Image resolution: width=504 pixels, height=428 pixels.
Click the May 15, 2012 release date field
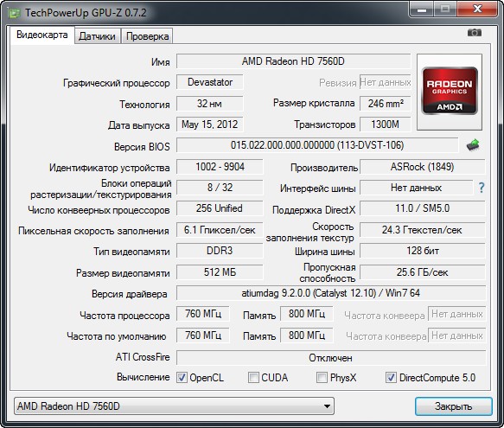tap(210, 125)
